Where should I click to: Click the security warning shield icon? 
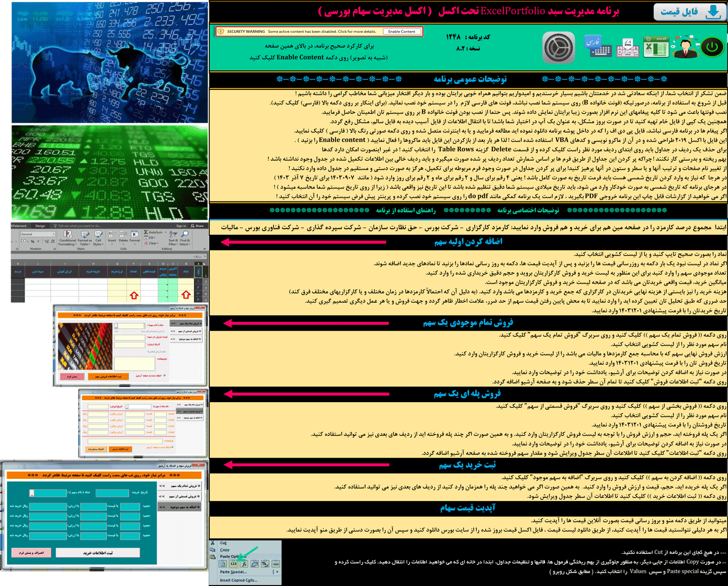tap(220, 31)
